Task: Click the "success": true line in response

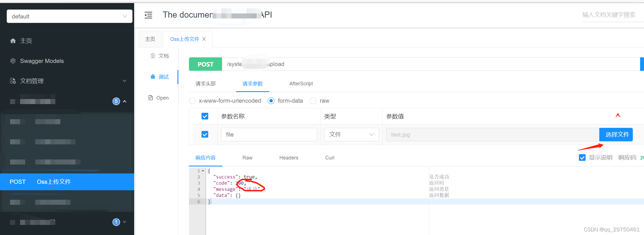Action: (235, 177)
